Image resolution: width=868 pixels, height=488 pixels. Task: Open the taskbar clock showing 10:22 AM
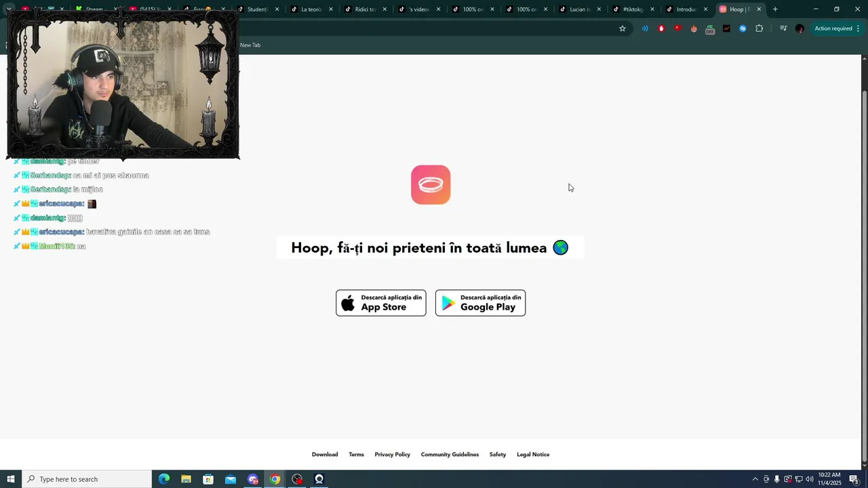829,479
